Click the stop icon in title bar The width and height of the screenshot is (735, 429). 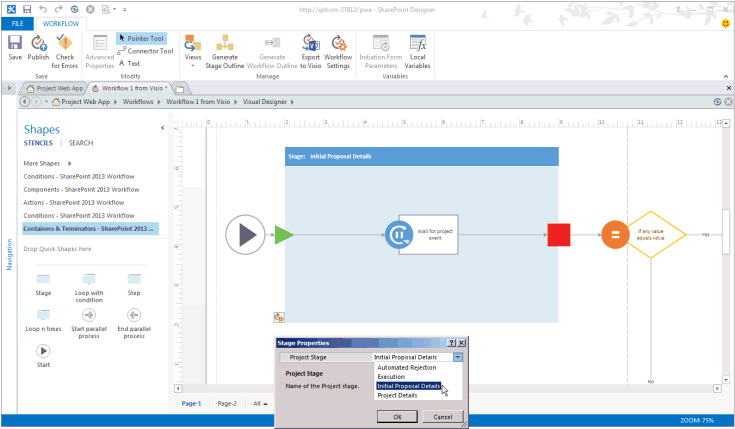point(90,9)
